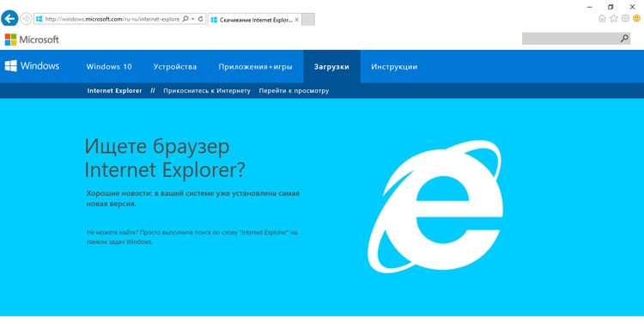Click "Прикоснитесь к Интернету" link
The image size is (644, 324).
coord(207,91)
